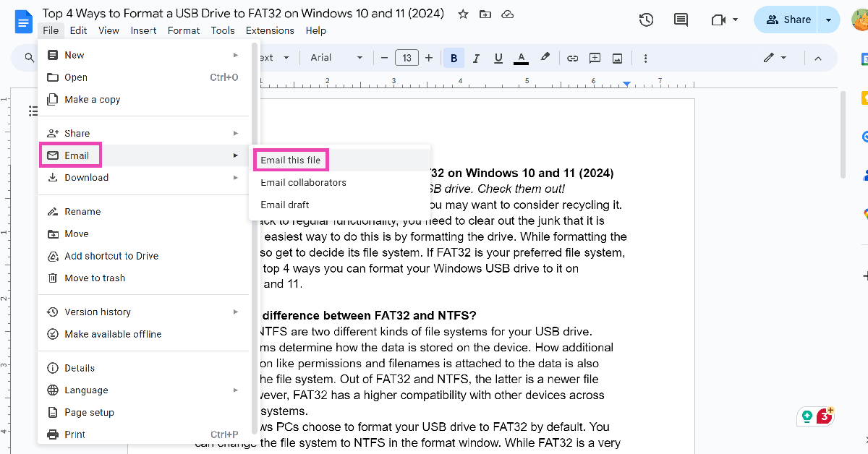The height and width of the screenshot is (454, 868).
Task: Start a video meeting camera icon
Action: 718,20
